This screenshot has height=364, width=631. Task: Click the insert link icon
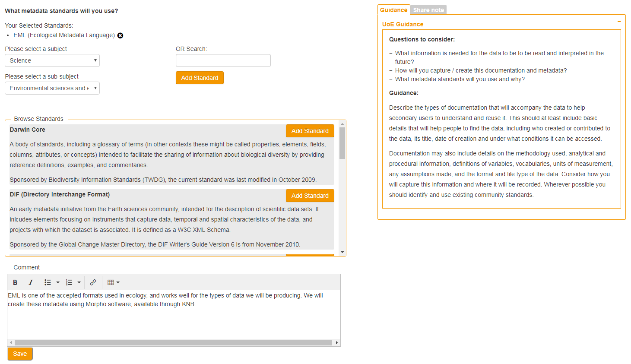click(x=93, y=282)
